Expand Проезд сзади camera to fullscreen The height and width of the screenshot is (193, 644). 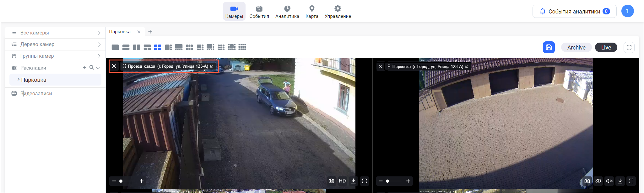[x=364, y=181]
